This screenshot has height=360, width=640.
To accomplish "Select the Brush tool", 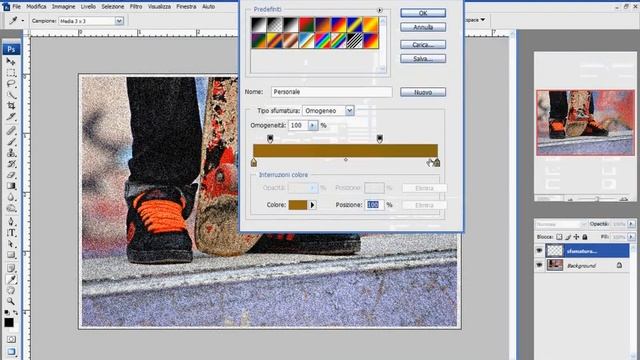I will (11, 142).
